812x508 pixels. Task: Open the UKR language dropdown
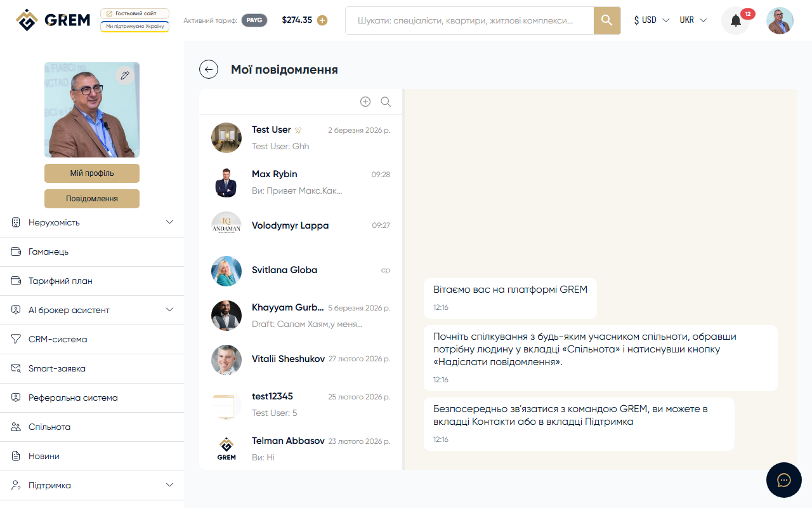tap(693, 20)
